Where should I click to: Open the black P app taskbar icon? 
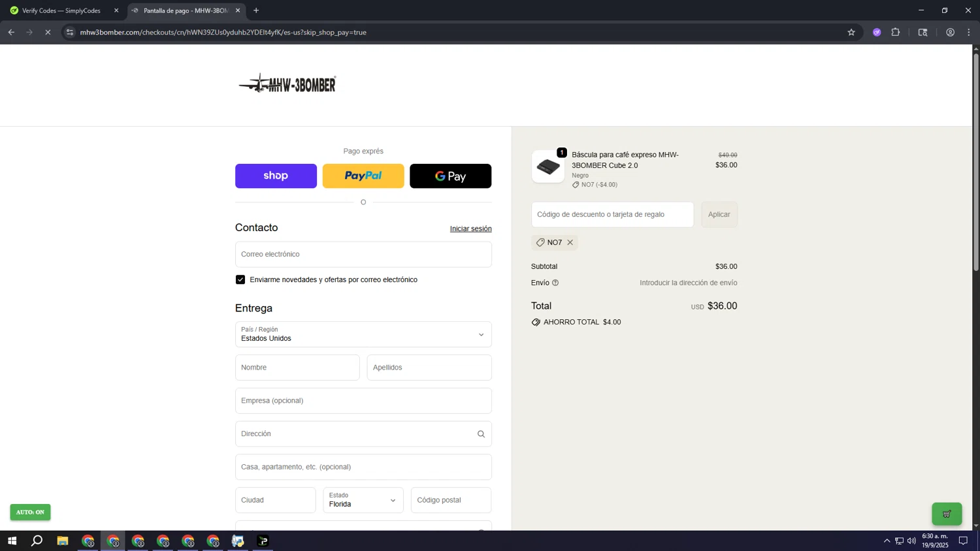[x=263, y=541]
